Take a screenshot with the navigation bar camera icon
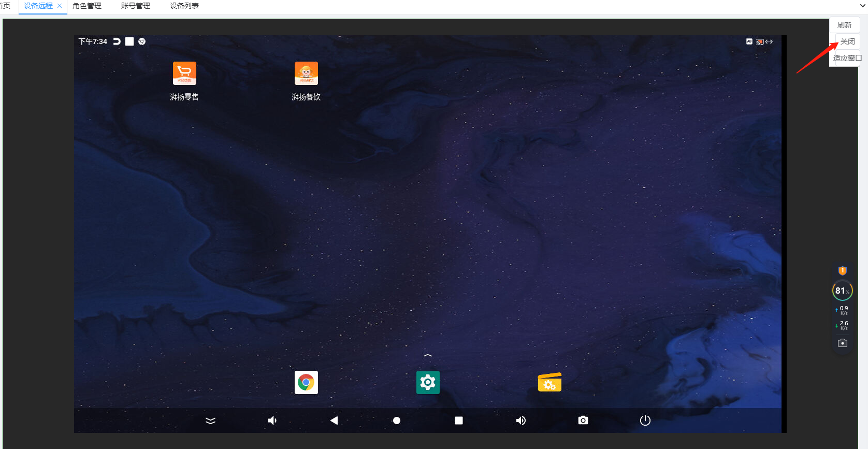 tap(583, 420)
